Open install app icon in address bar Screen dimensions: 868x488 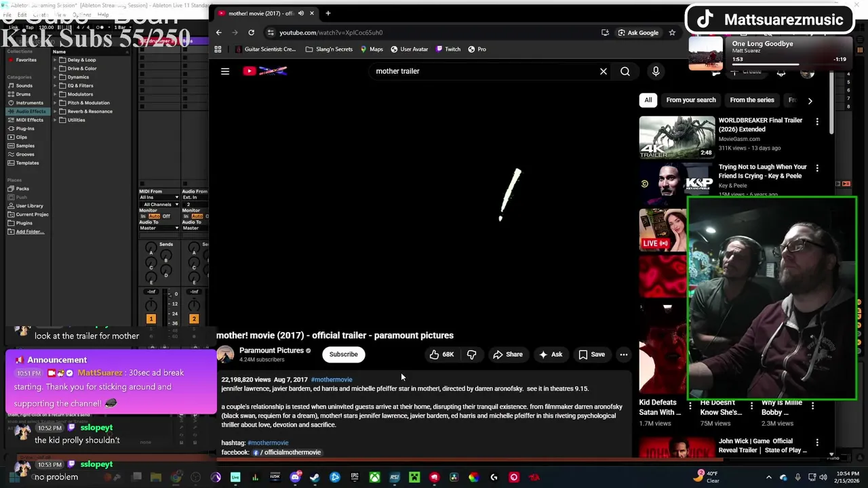tap(605, 33)
